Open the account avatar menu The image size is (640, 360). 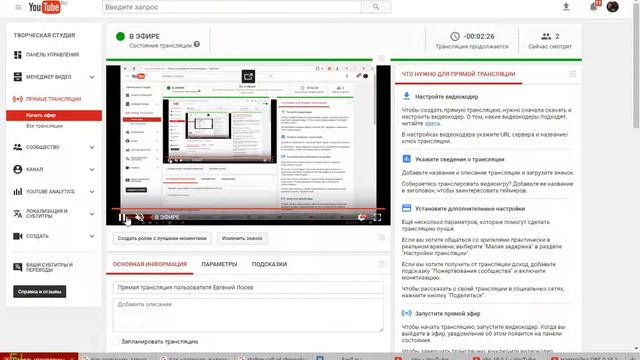(x=613, y=7)
